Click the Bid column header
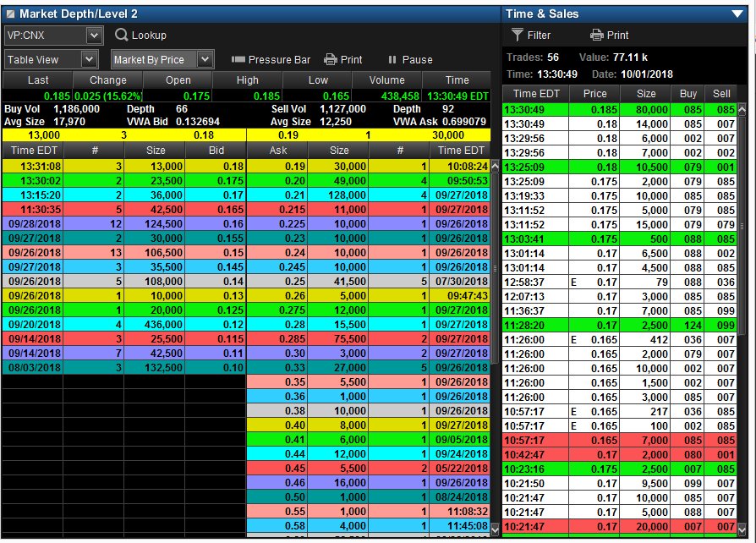 pos(216,151)
